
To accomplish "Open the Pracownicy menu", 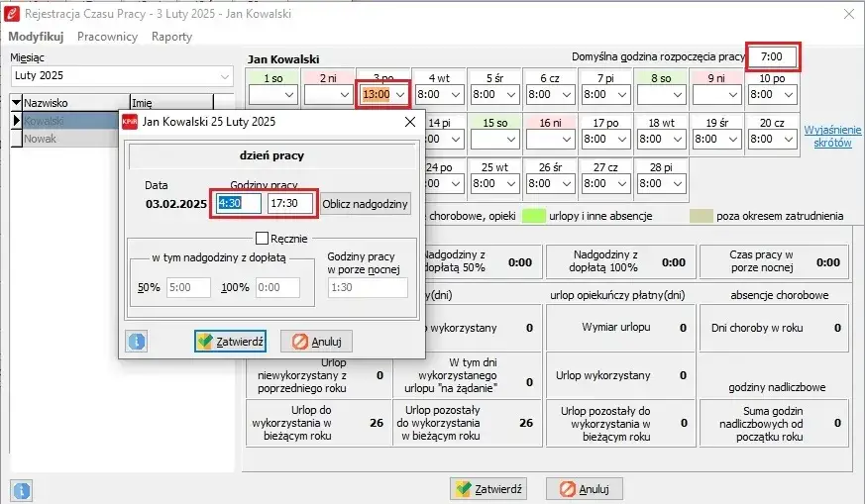I will click(x=107, y=37).
